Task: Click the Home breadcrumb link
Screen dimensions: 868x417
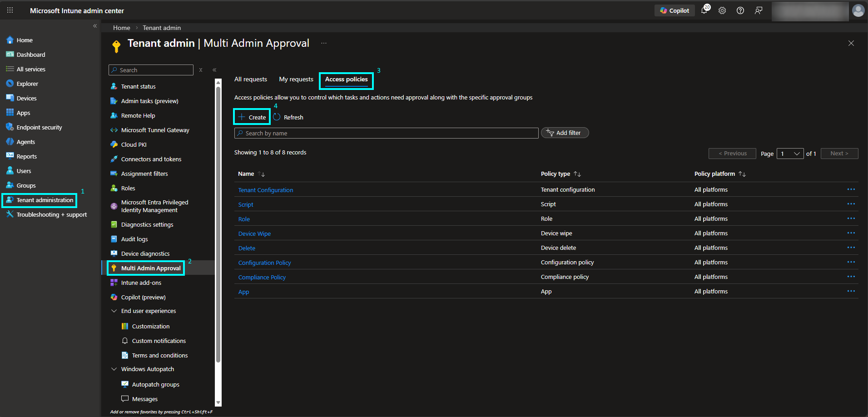Action: [x=122, y=28]
